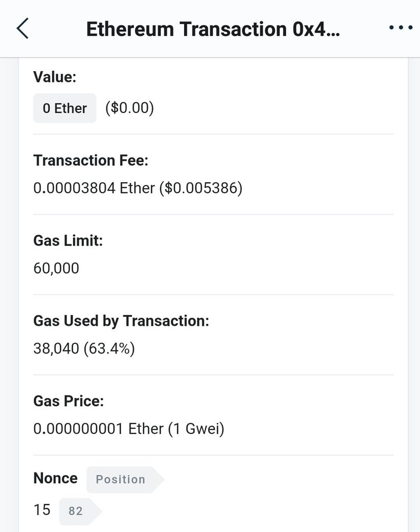The width and height of the screenshot is (420, 532).
Task: Tap the 38,040 gas used value
Action: [56, 349]
